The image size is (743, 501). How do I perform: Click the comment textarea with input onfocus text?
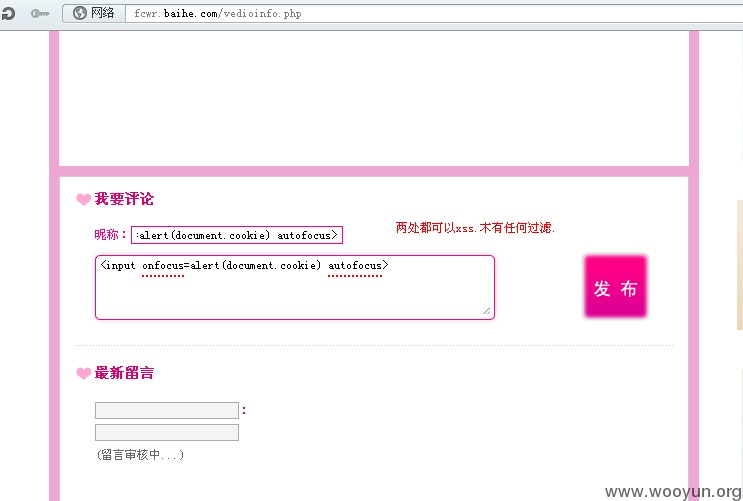point(295,288)
